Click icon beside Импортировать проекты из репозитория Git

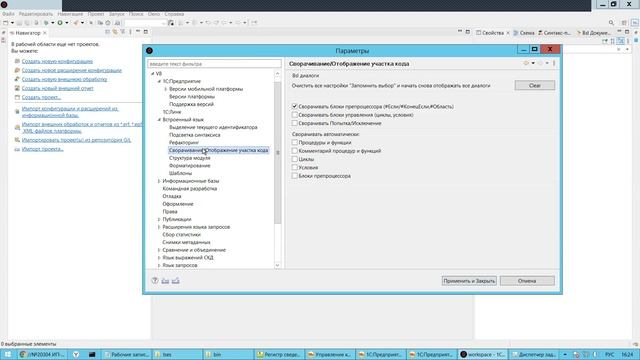[17, 140]
